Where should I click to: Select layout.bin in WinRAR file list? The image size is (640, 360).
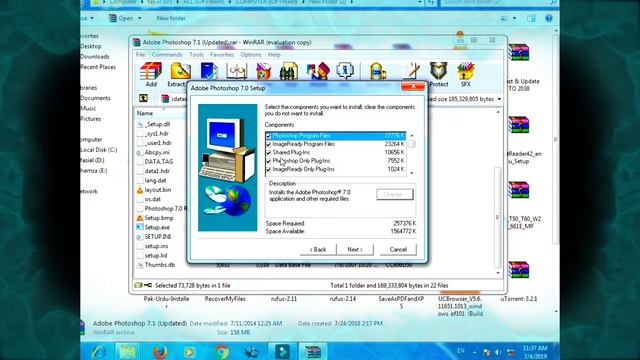(158, 190)
